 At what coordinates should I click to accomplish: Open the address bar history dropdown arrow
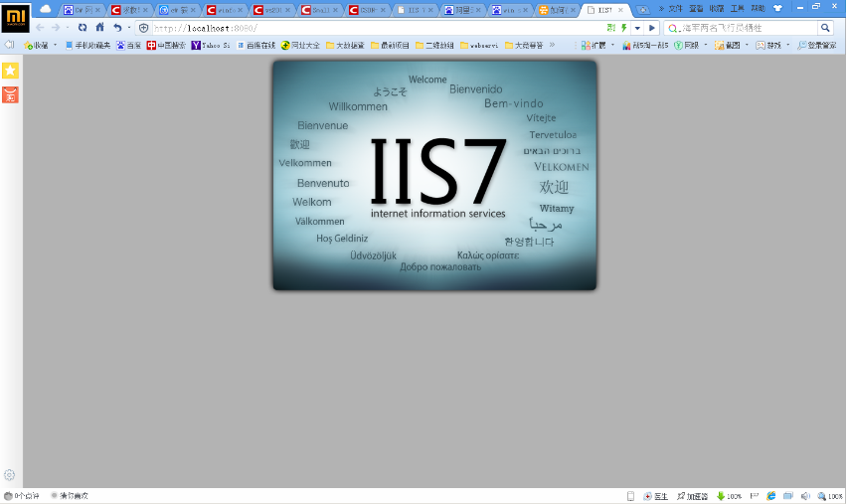637,28
